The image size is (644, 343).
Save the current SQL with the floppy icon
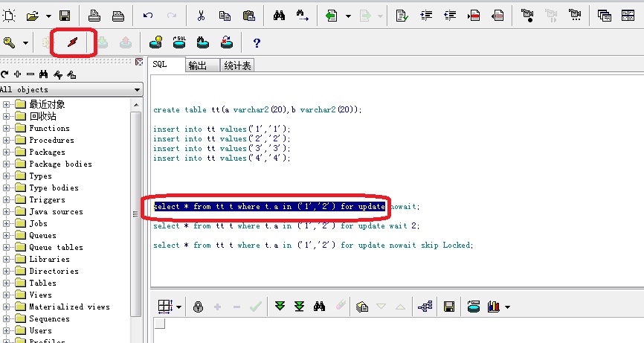click(65, 16)
